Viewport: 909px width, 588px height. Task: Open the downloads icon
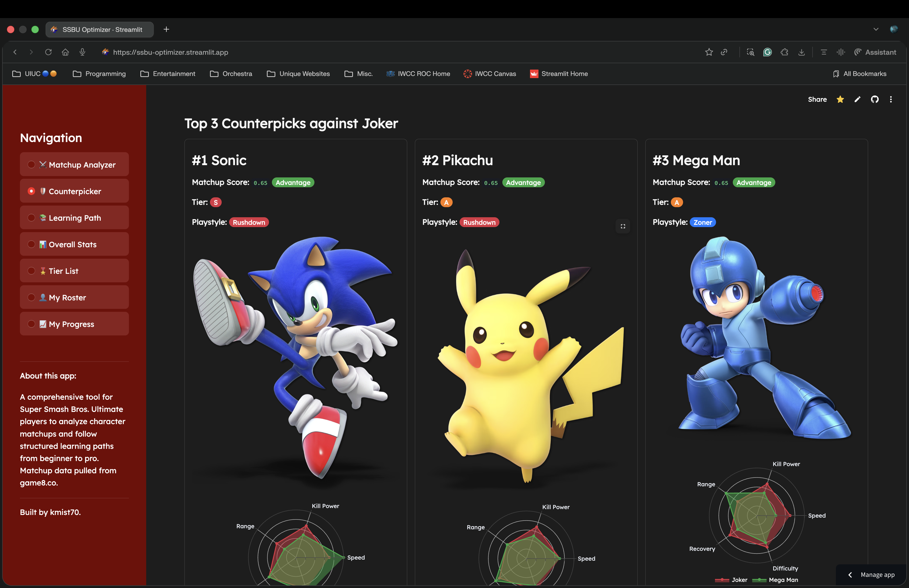(x=801, y=52)
